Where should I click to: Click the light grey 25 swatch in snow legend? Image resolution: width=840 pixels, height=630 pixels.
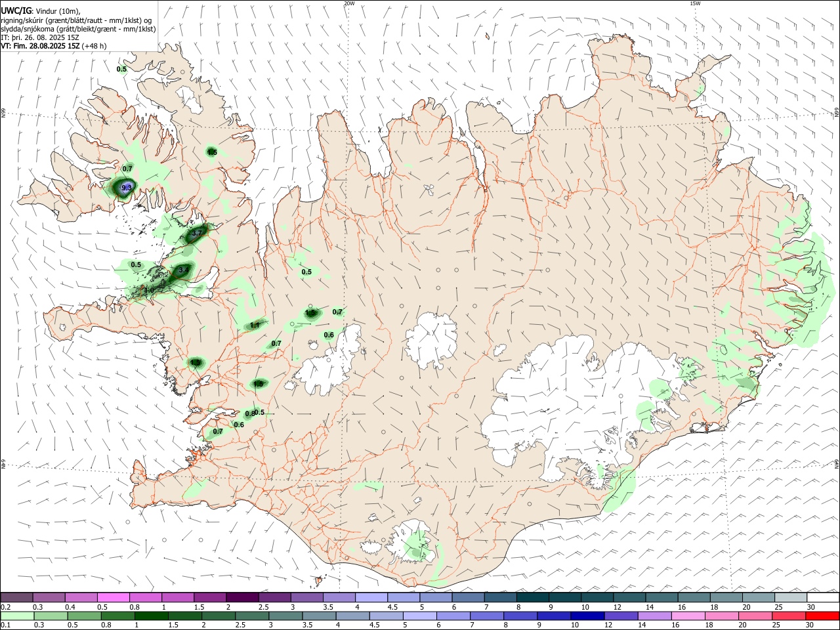coord(791,598)
